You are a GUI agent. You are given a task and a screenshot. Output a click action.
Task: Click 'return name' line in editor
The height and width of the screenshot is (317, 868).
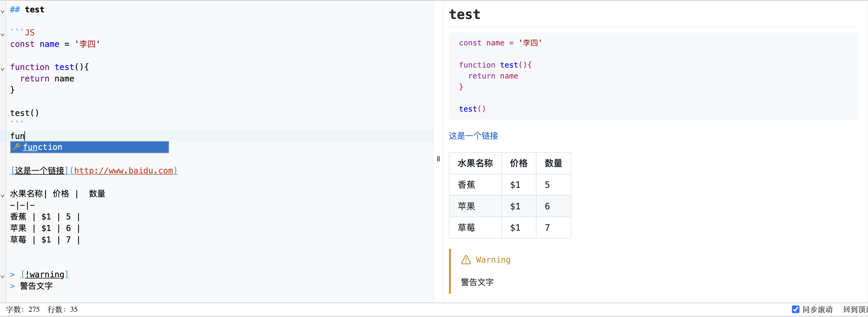[47, 79]
